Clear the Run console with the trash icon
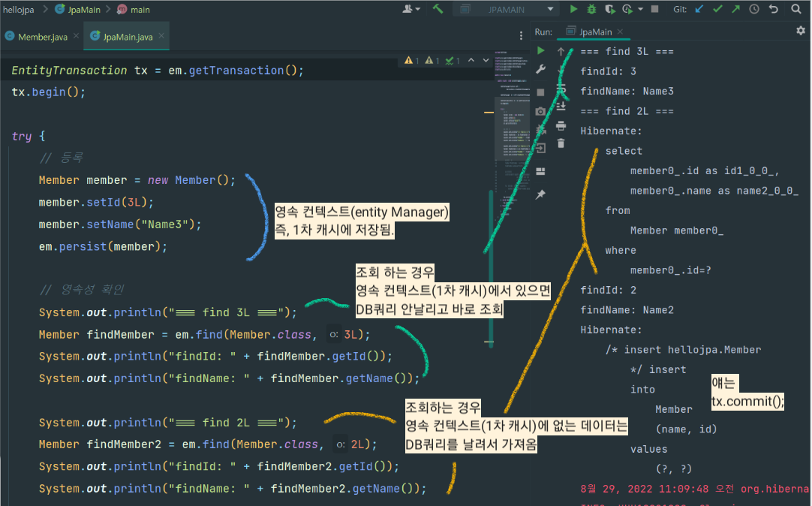 tap(561, 143)
